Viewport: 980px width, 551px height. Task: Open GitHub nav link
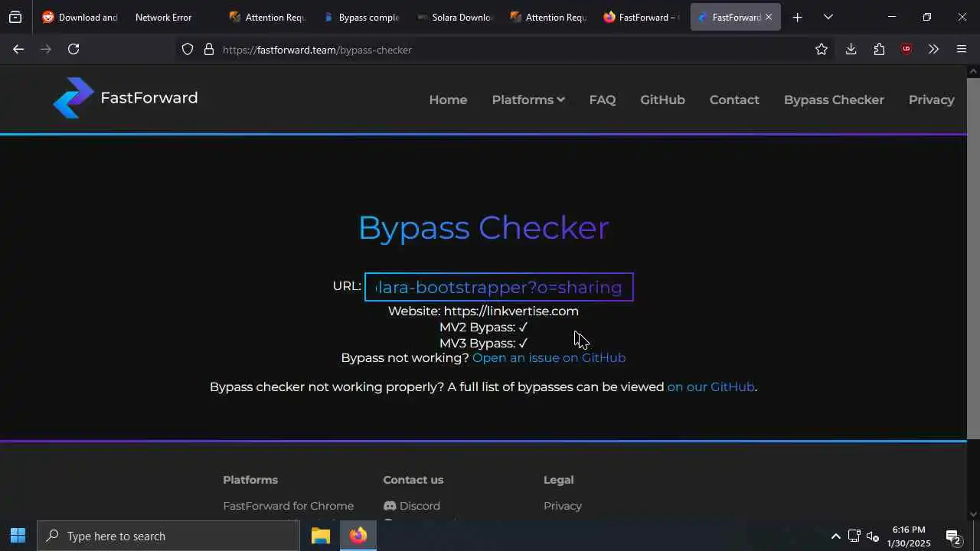[662, 99]
